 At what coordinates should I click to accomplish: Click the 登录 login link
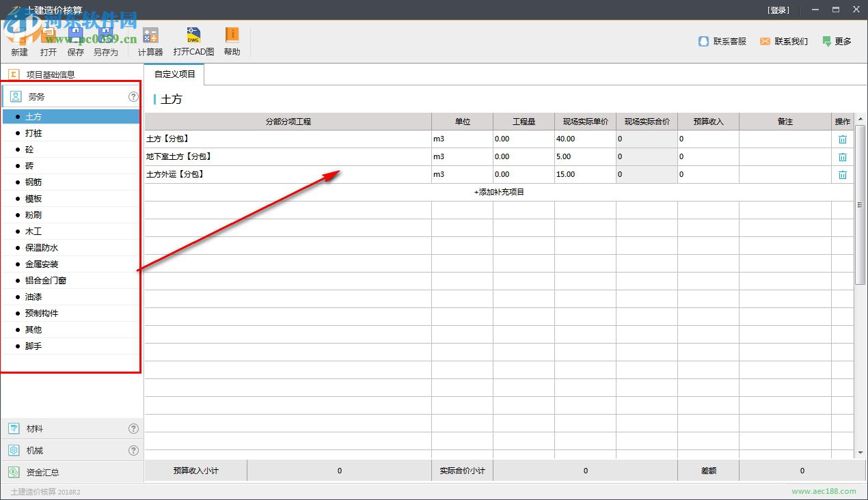coord(778,10)
